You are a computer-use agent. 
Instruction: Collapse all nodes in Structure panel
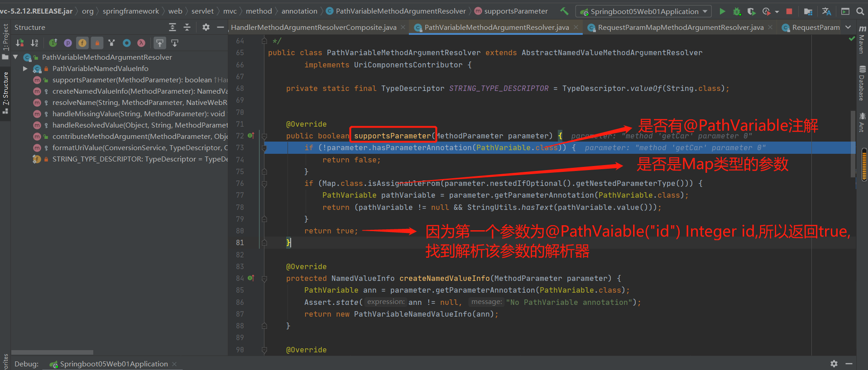[187, 28]
